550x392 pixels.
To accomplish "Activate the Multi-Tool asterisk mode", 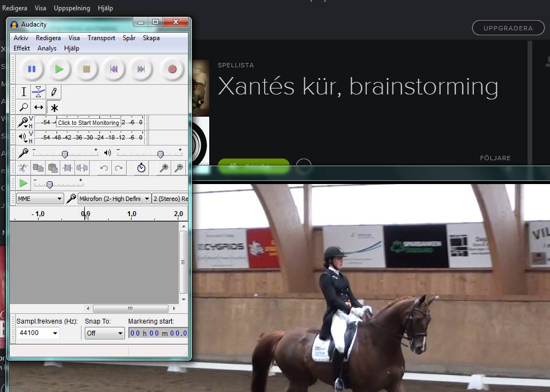I will (x=54, y=108).
